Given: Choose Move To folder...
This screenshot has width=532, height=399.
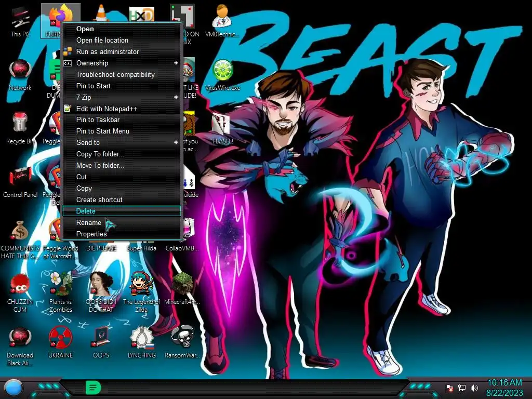Looking at the screenshot, I should tap(122, 165).
